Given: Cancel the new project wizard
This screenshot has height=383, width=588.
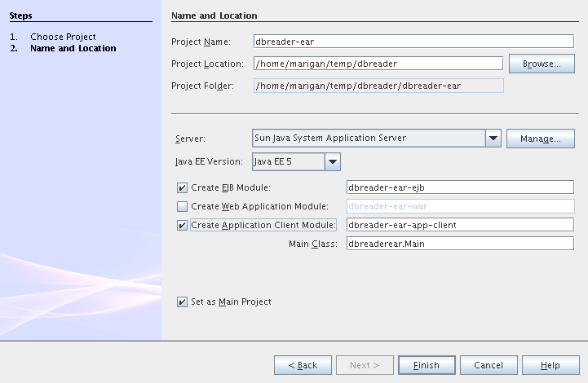Looking at the screenshot, I should coord(489,365).
